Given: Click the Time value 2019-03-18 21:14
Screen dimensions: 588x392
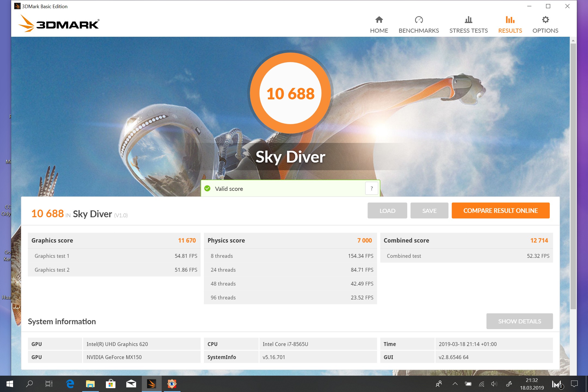Looking at the screenshot, I should 494,344.
